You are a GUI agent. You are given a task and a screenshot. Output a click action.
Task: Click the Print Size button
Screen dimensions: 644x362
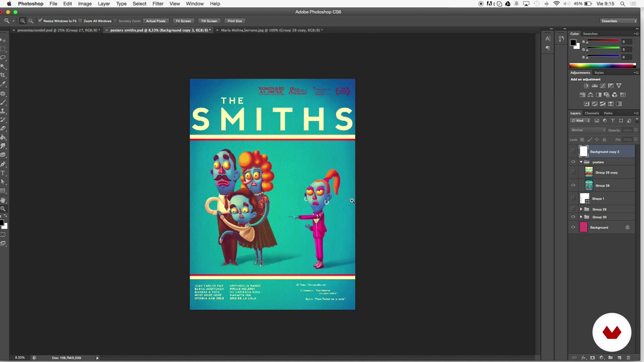pyautogui.click(x=234, y=21)
